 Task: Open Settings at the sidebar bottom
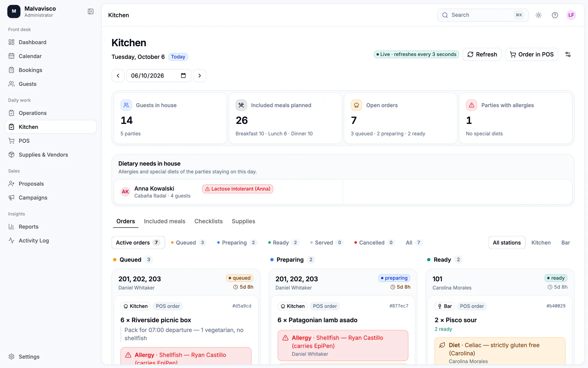[x=51, y=357]
